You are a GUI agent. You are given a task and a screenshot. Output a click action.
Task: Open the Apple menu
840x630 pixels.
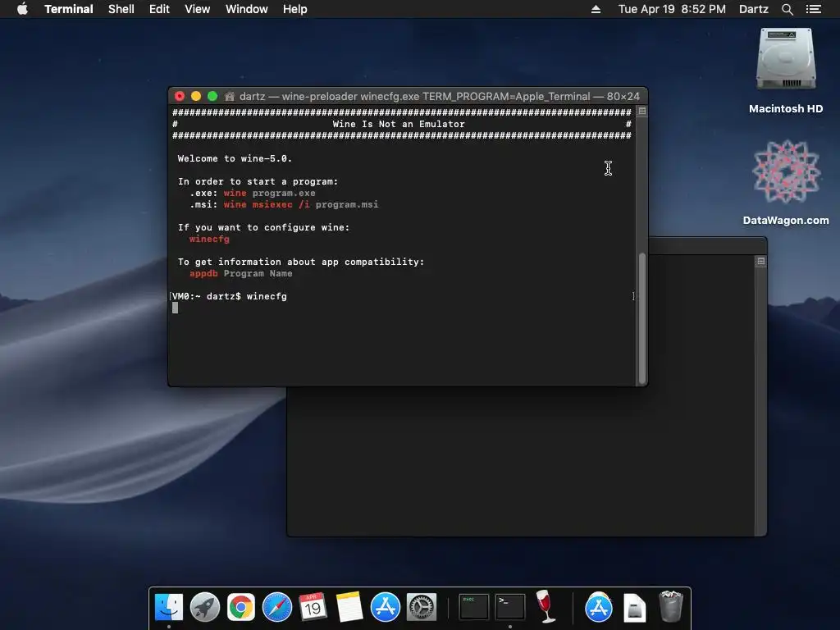22,9
